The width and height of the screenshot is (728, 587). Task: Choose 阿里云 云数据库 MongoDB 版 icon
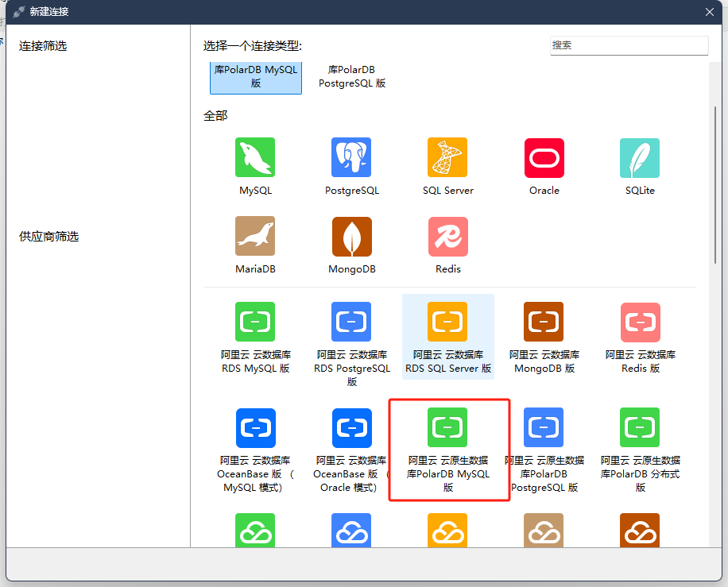[x=544, y=322]
